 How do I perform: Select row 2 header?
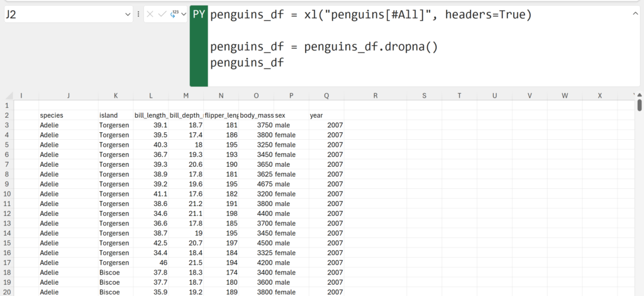coord(6,115)
